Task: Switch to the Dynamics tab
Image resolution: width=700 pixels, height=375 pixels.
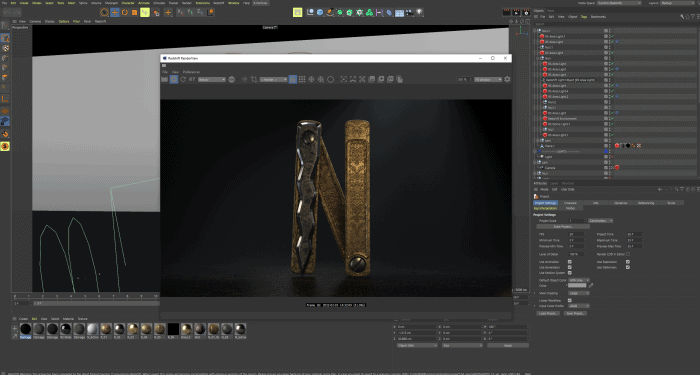Action: point(620,203)
